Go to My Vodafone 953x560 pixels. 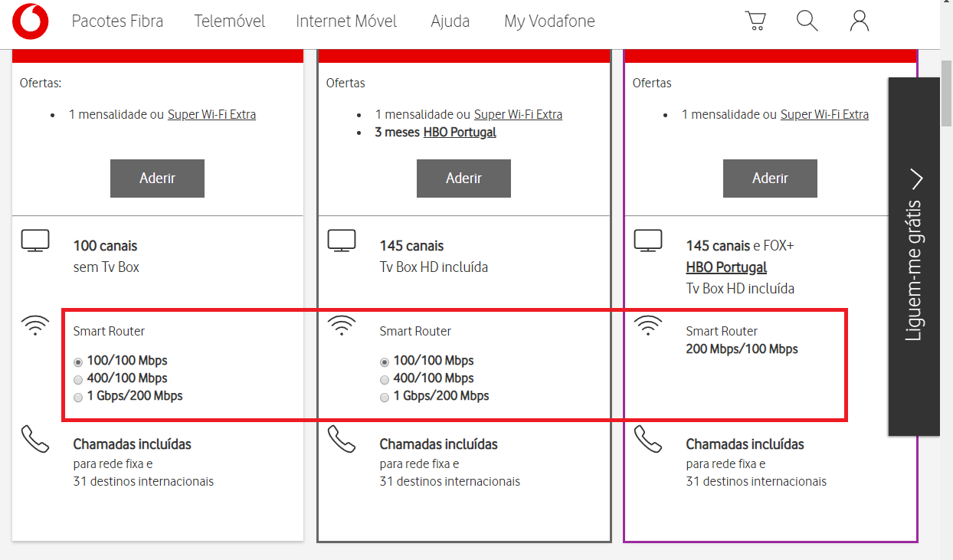[549, 21]
